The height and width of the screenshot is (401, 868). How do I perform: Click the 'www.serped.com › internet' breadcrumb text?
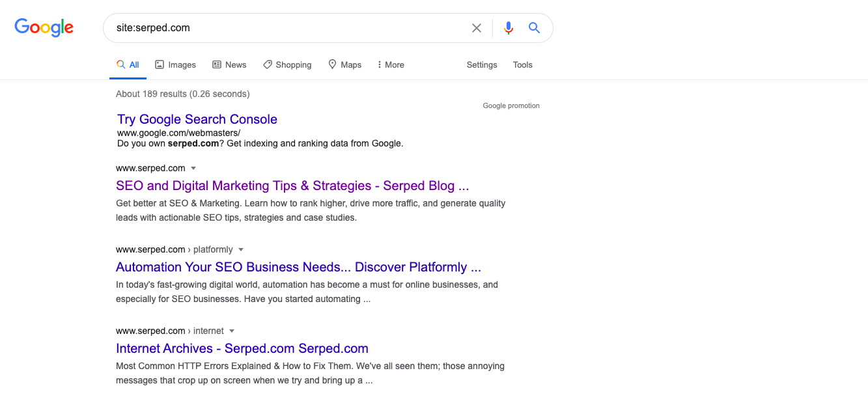(170, 331)
